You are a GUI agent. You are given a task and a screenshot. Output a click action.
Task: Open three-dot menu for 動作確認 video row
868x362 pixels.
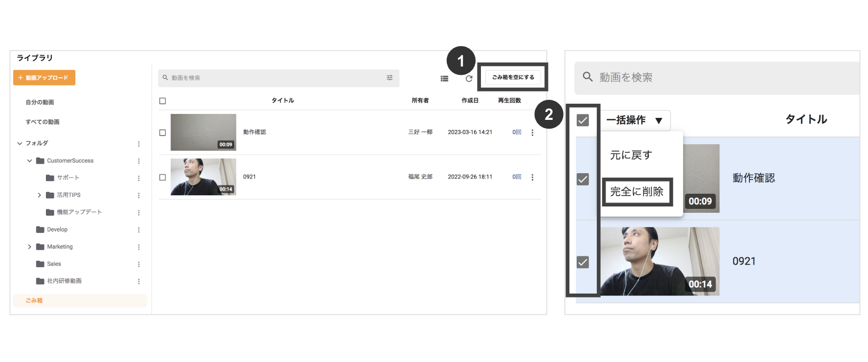click(532, 133)
